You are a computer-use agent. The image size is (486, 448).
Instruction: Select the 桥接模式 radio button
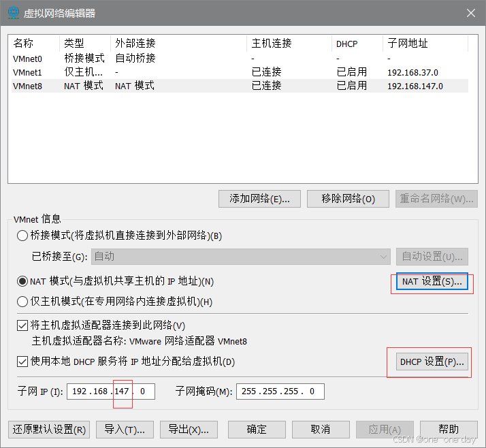[22, 236]
